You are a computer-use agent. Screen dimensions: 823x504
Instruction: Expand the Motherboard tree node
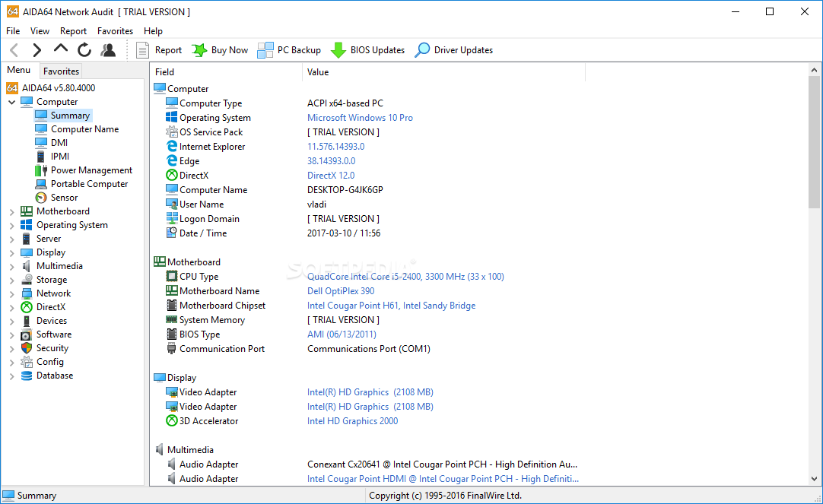point(11,212)
